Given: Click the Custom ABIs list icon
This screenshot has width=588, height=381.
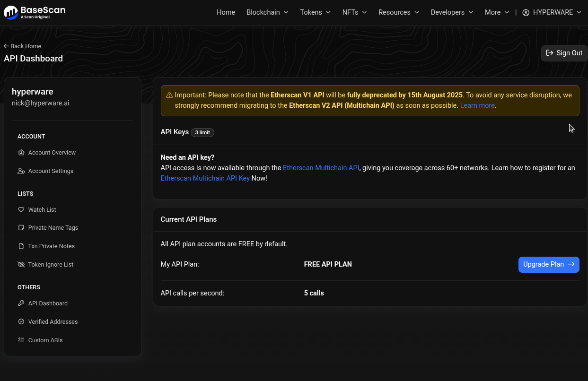Looking at the screenshot, I should pos(21,340).
